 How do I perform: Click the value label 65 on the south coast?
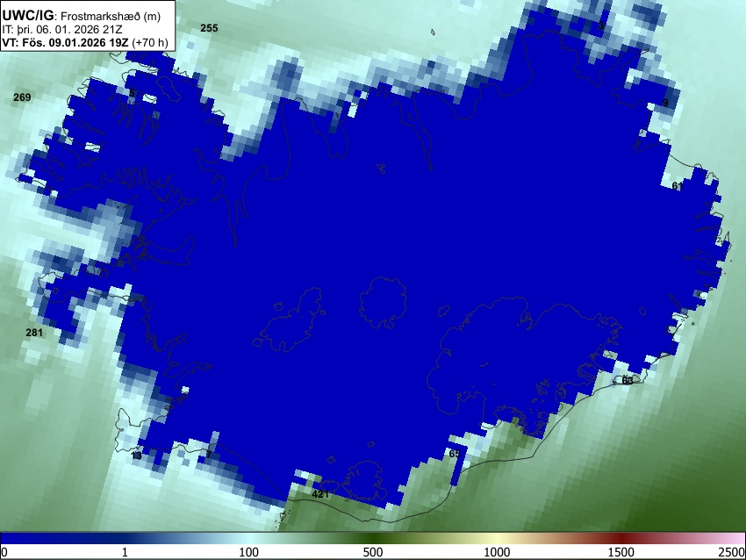click(455, 454)
